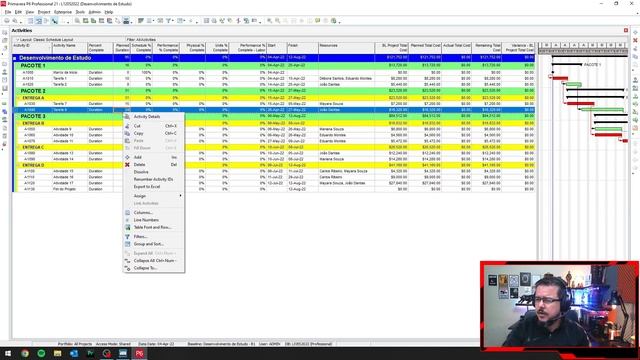Viewport: 640px width, 360px height.
Task: Sort by the Activity ID column header
Action: [x=32, y=48]
